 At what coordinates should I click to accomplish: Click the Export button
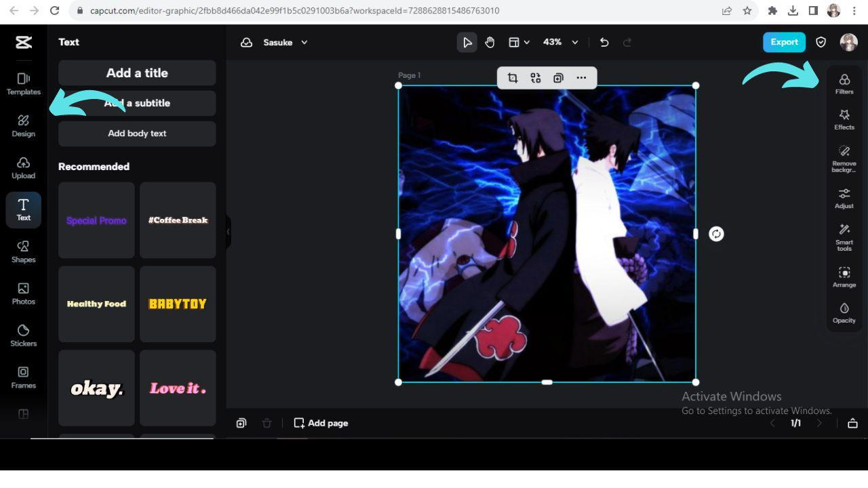(784, 42)
